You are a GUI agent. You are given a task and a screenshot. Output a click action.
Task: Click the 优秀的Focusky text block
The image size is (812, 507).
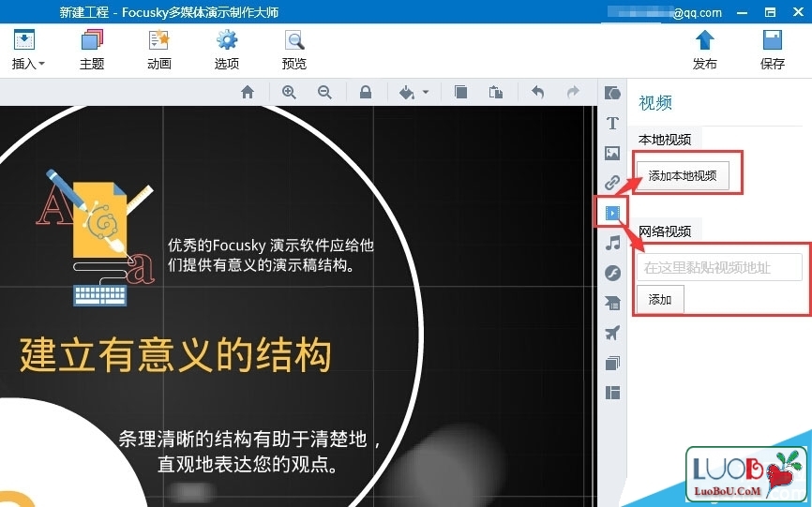271,255
